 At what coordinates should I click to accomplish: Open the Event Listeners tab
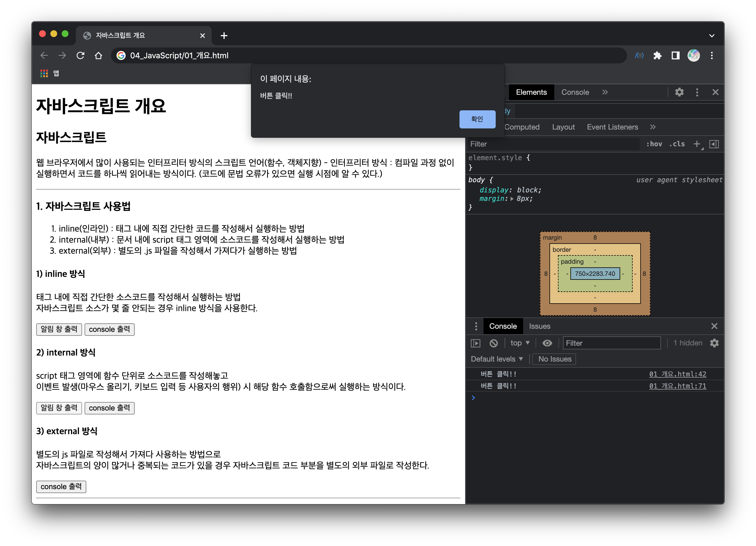pos(612,127)
